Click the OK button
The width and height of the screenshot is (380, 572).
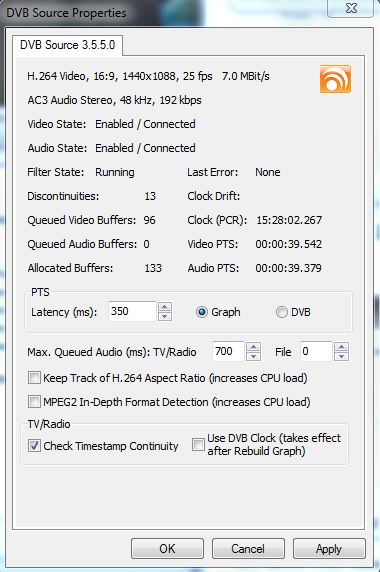point(167,548)
